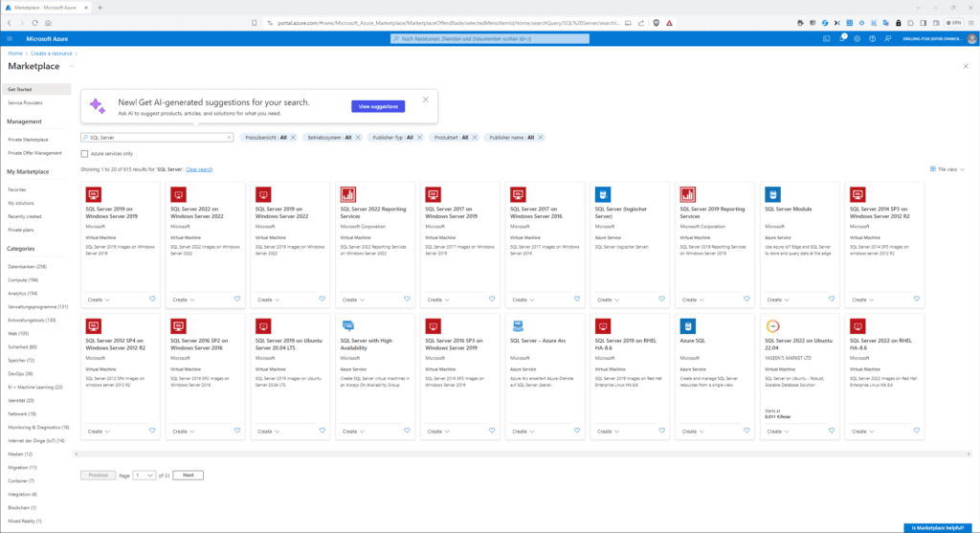The image size is (980, 533).
Task: Go to browser home icon
Action: (48, 23)
